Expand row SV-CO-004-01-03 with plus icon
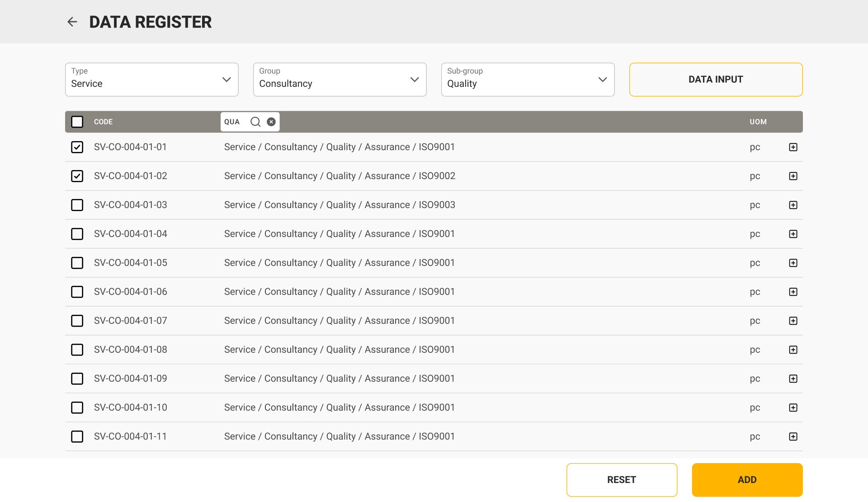 click(x=793, y=205)
